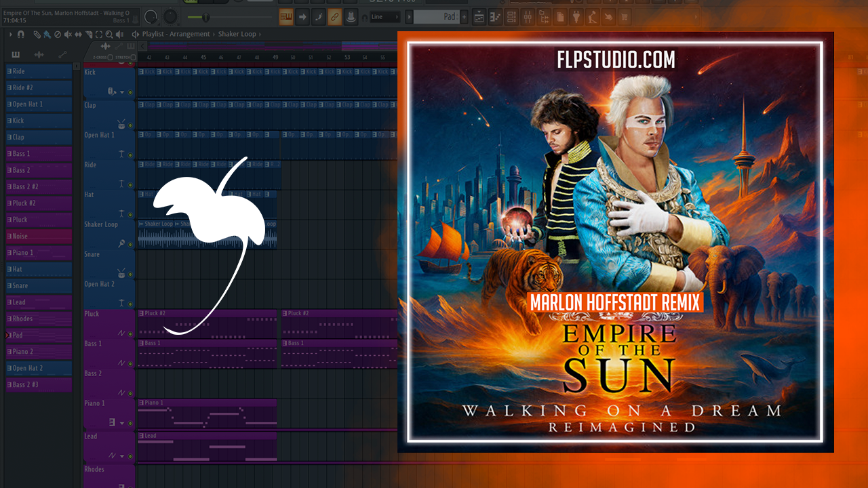Mute the Kick track with green dot

click(130, 92)
